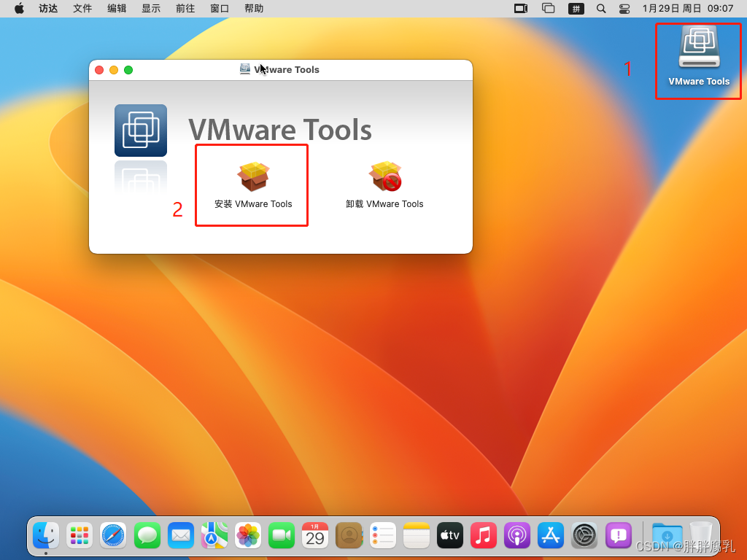This screenshot has width=747, height=560.
Task: Close the VMware Tools window
Action: point(99,70)
